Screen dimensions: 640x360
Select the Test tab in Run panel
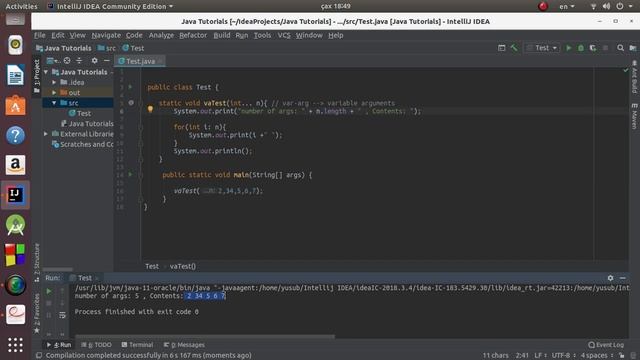[84, 278]
